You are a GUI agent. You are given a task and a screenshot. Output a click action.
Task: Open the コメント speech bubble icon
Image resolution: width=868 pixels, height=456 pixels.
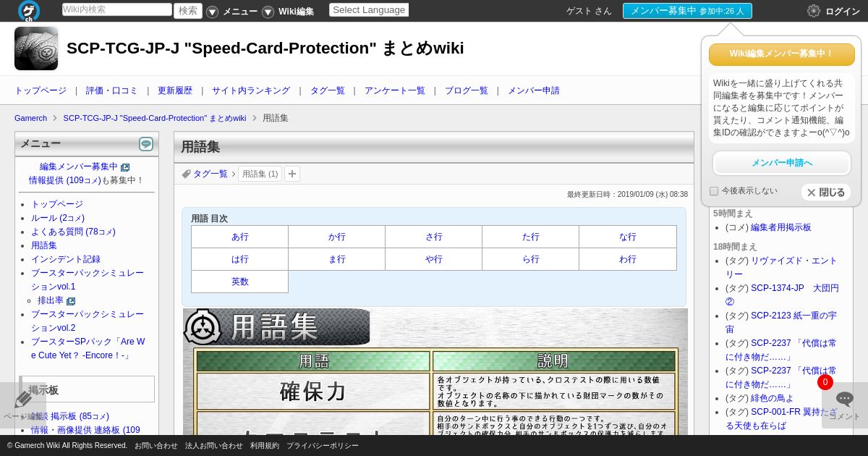tap(845, 399)
